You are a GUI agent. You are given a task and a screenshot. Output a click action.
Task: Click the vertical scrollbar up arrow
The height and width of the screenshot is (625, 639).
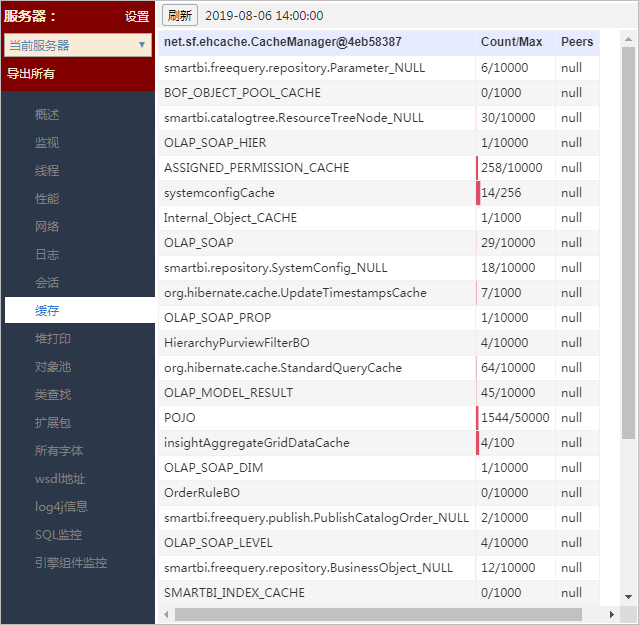[x=628, y=39]
